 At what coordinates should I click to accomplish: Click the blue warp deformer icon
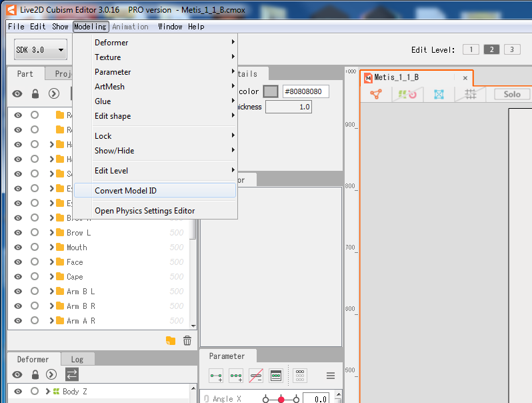click(x=439, y=94)
